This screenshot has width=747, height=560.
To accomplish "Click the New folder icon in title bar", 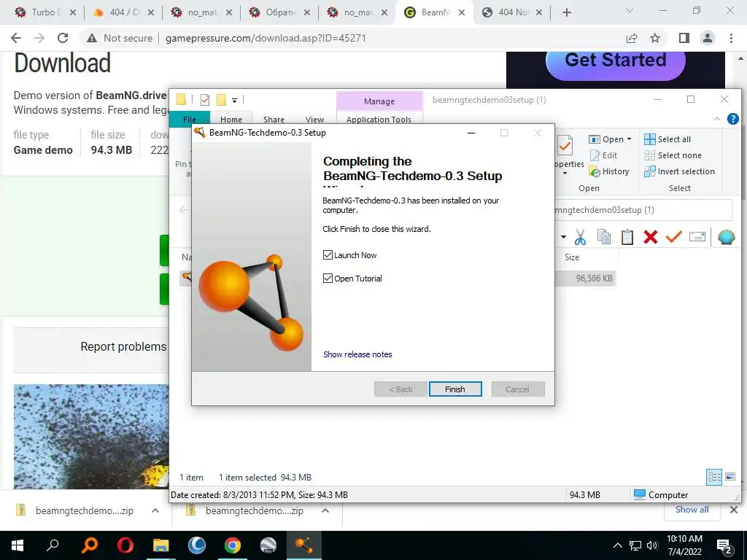I will coord(221,99).
